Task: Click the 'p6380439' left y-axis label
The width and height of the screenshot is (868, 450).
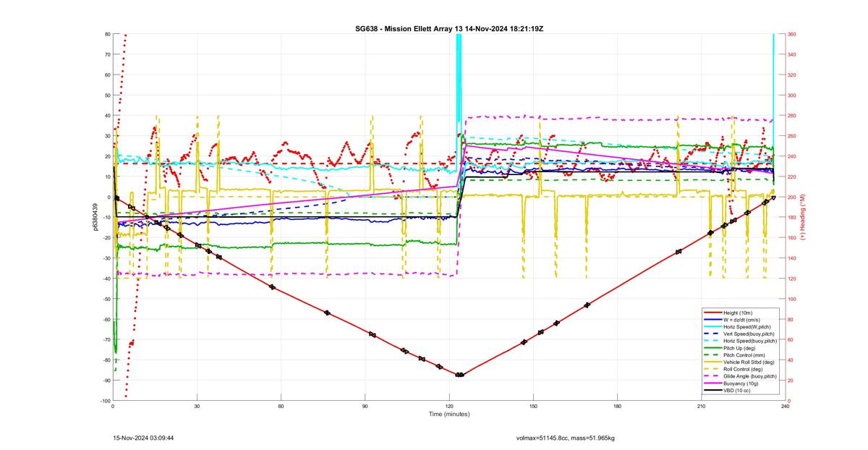Action: (x=95, y=217)
